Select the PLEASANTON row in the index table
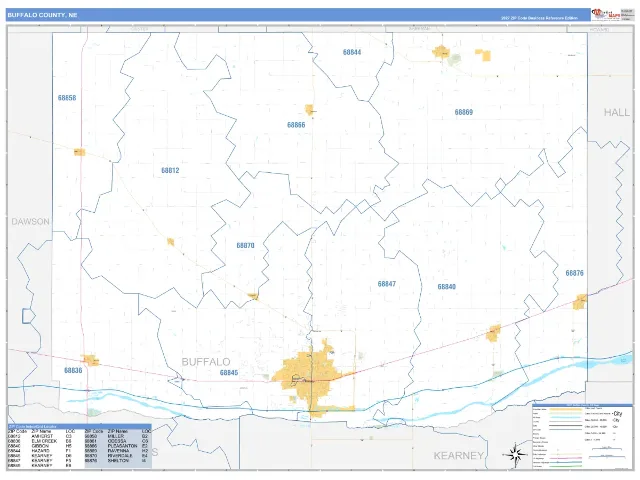The image size is (640, 480). click(118, 446)
